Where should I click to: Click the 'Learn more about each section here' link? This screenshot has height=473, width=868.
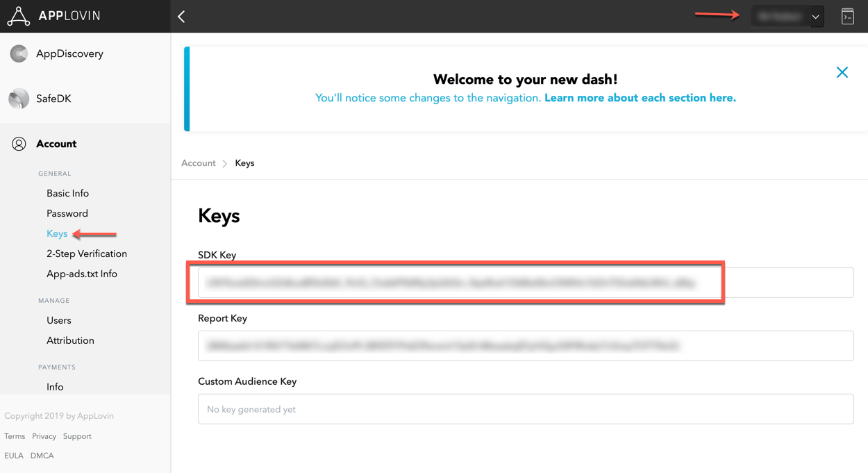[x=640, y=98]
